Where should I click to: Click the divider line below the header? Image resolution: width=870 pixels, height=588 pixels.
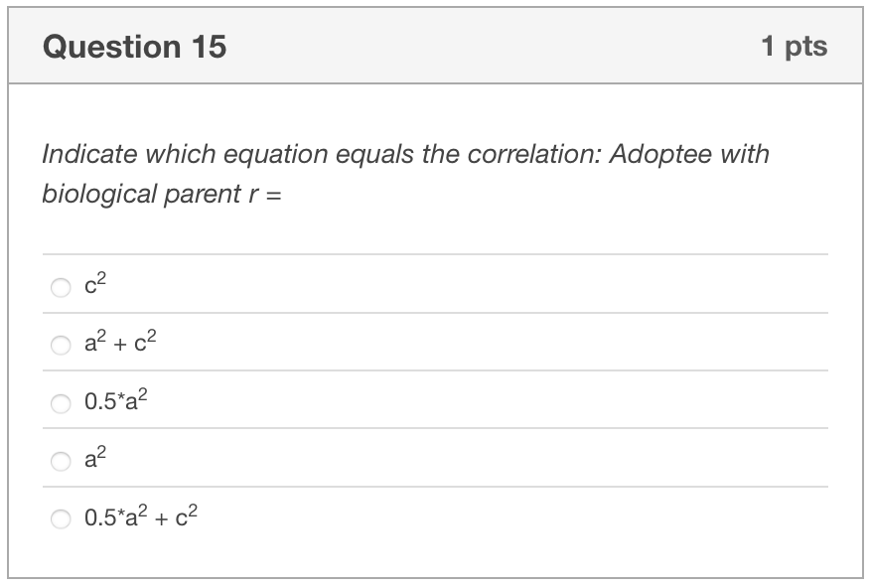[x=435, y=79]
